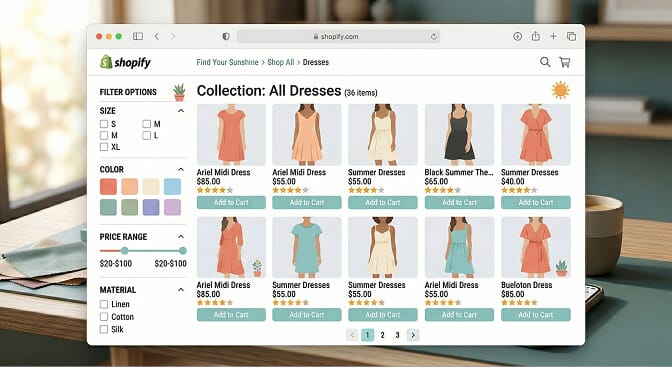Click the Dresses breadcrumb
The width and height of the screenshot is (672, 367).
316,62
